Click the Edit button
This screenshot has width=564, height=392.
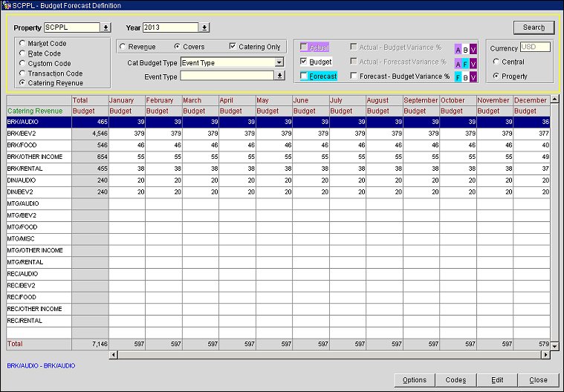coord(497,380)
